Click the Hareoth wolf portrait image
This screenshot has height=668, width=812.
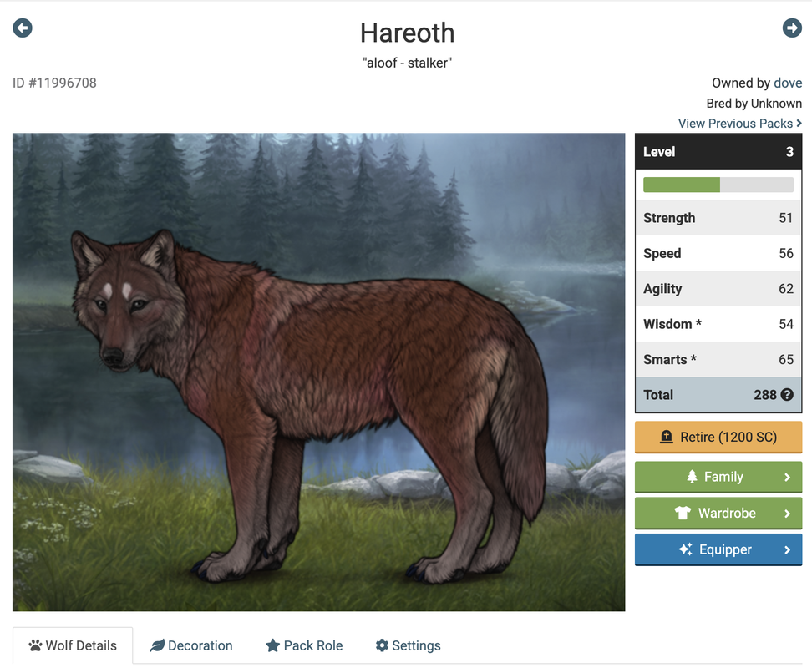click(x=318, y=372)
